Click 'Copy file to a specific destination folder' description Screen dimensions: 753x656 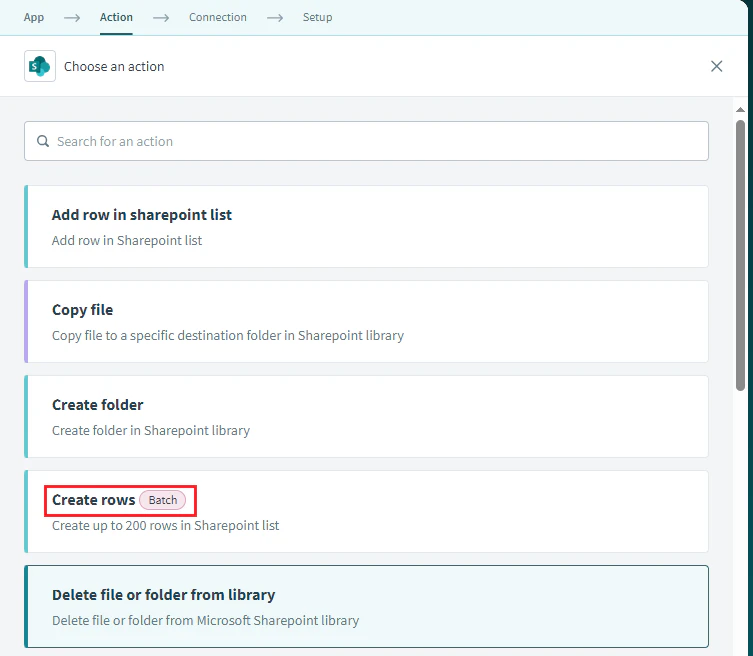coord(228,336)
